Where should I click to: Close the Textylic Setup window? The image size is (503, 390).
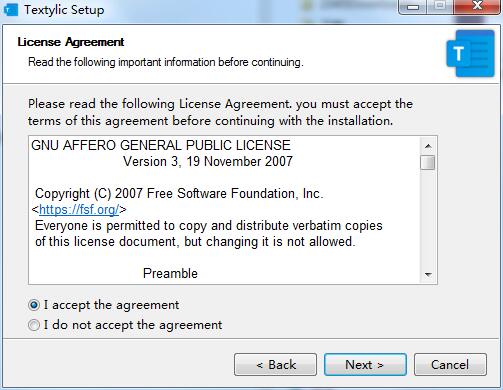(x=477, y=7)
